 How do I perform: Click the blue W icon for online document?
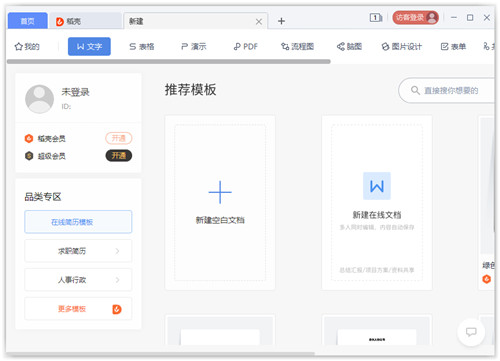pos(377,186)
